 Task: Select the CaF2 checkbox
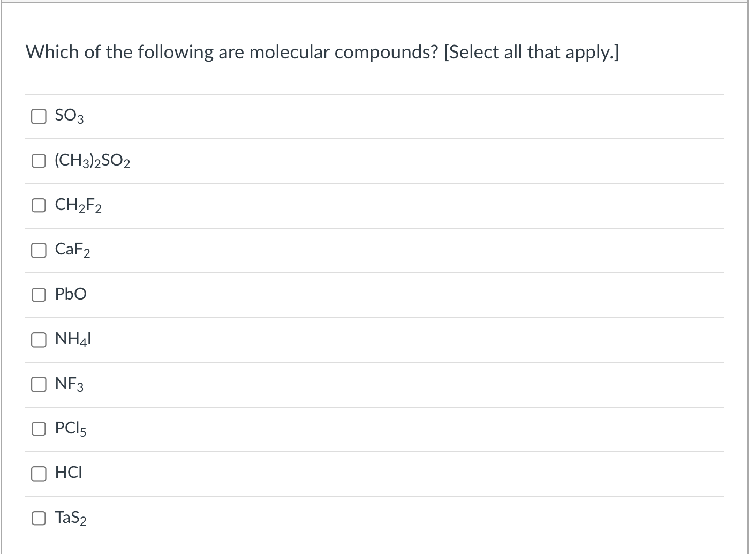(38, 249)
